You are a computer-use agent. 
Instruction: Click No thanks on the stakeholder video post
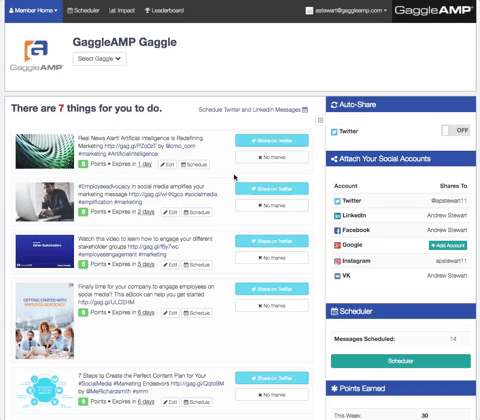272,258
